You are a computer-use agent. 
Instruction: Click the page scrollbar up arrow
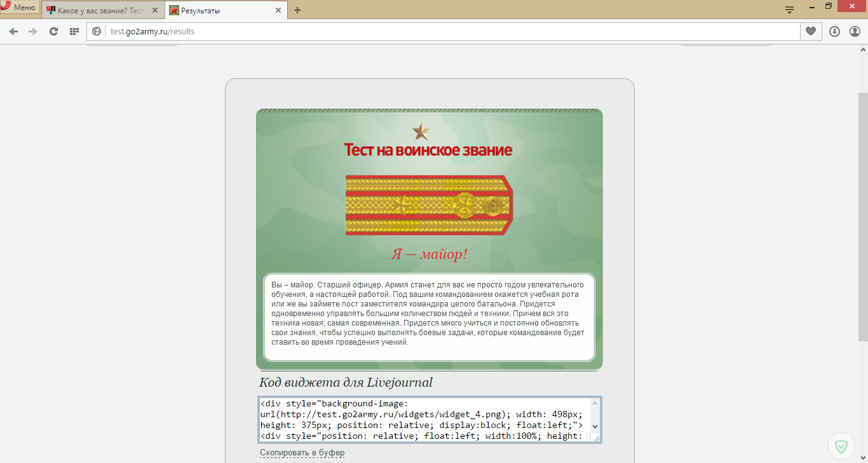click(x=863, y=50)
